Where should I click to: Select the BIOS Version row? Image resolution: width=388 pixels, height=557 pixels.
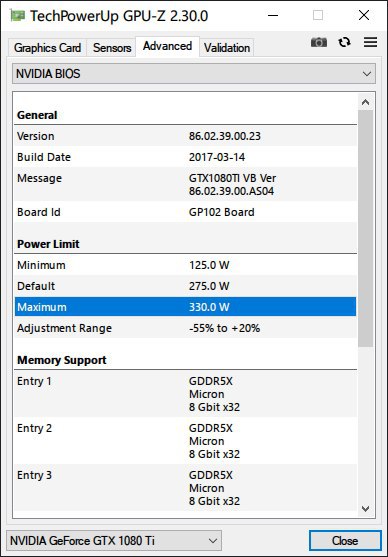[185, 136]
